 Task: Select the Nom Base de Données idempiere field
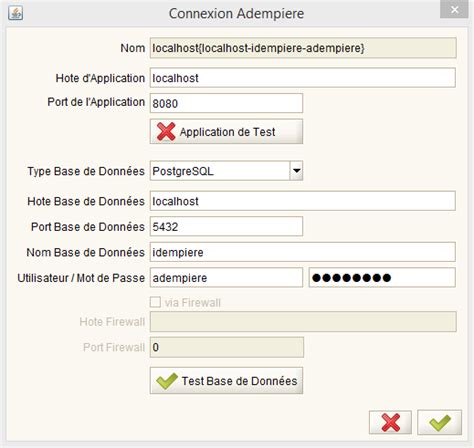303,252
